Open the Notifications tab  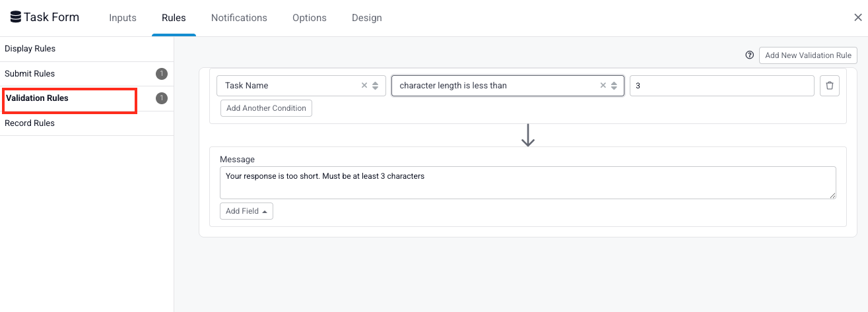tap(239, 18)
